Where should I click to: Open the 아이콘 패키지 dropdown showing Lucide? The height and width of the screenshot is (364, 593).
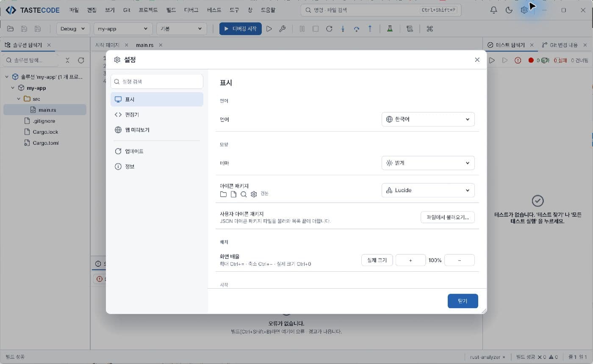pyautogui.click(x=428, y=190)
